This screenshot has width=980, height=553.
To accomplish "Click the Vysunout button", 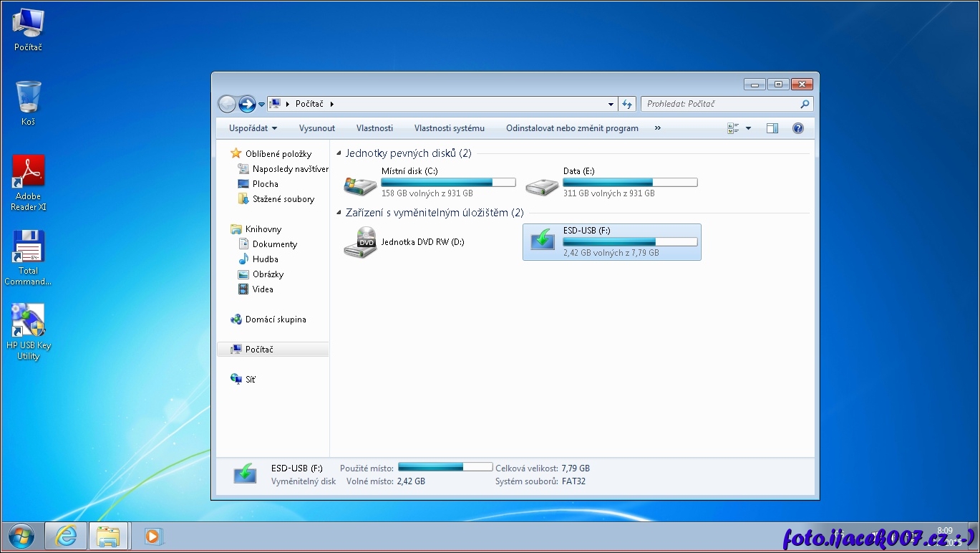I will tap(316, 128).
